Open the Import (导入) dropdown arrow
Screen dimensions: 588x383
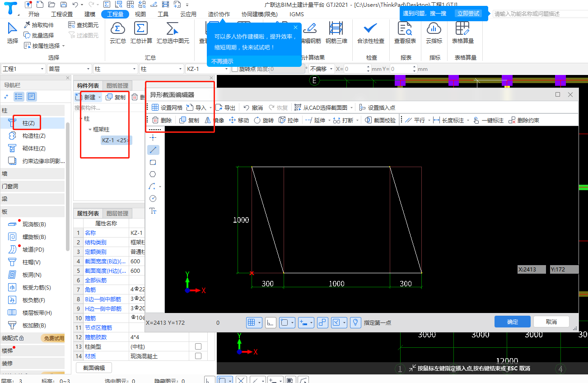[x=210, y=108]
